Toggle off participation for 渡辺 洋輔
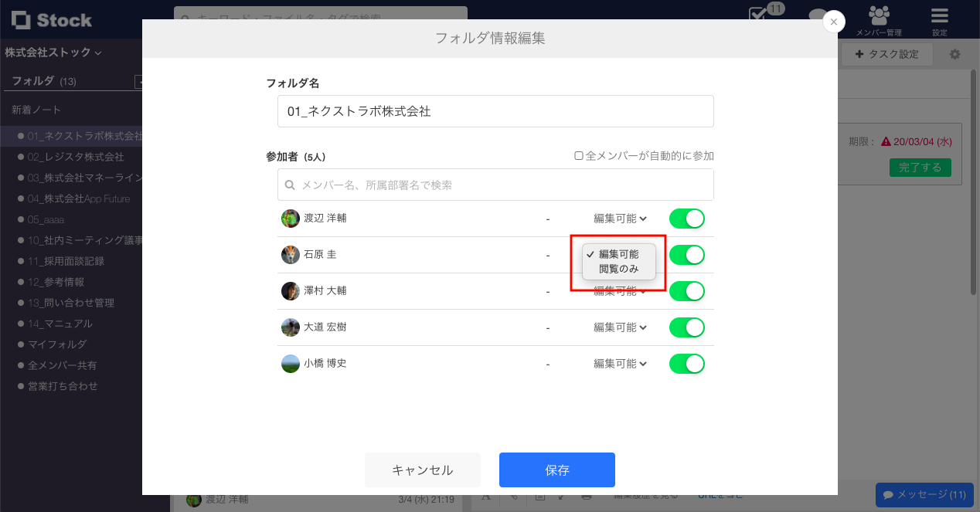Image resolution: width=980 pixels, height=512 pixels. coord(687,219)
